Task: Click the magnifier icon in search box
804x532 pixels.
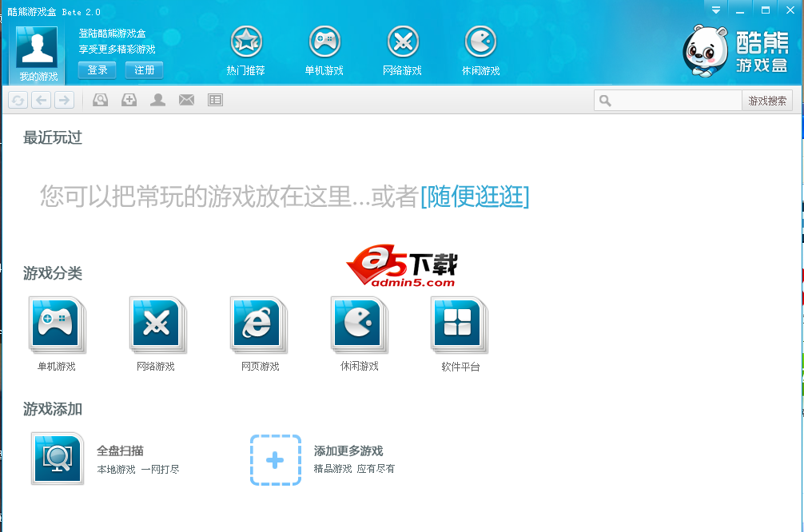Action: pos(605,101)
